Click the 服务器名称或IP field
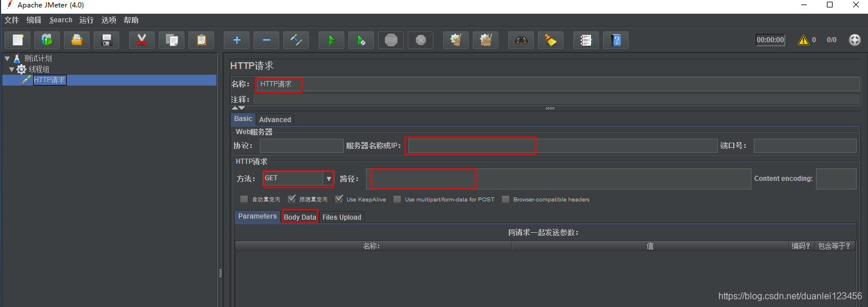The width and height of the screenshot is (868, 307). [561, 146]
